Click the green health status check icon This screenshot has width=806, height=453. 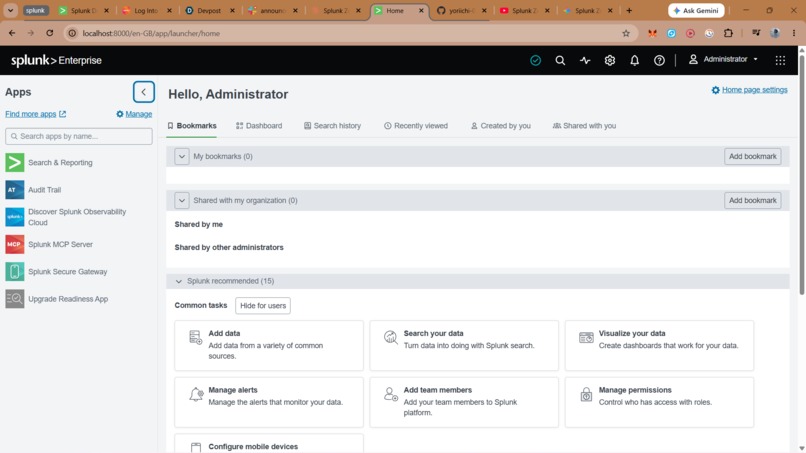click(x=535, y=60)
